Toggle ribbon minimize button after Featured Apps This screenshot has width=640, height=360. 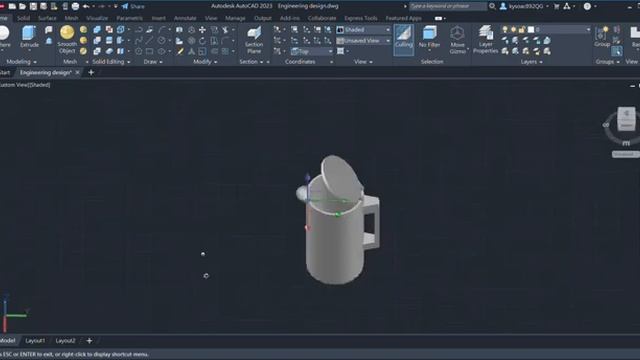[438, 18]
